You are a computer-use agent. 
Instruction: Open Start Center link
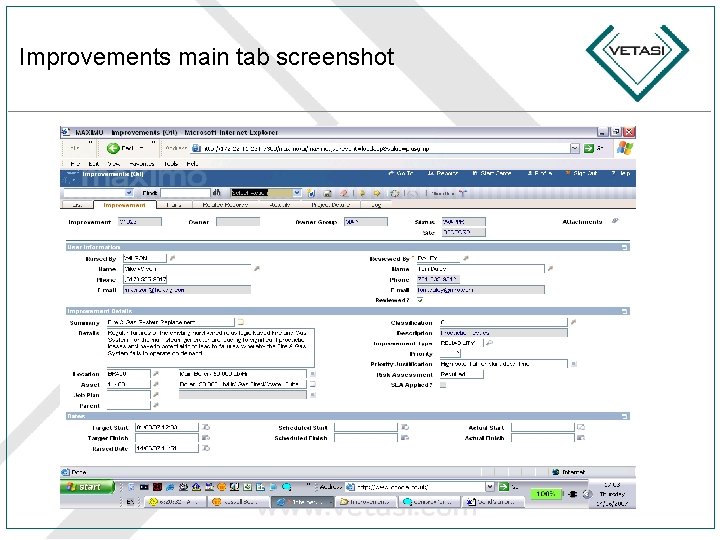click(x=492, y=174)
